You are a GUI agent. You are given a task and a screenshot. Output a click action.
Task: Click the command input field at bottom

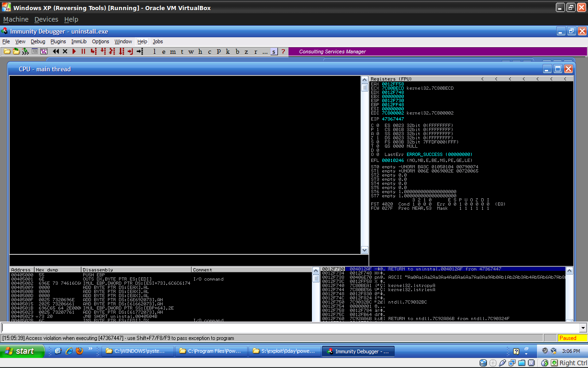[290, 328]
